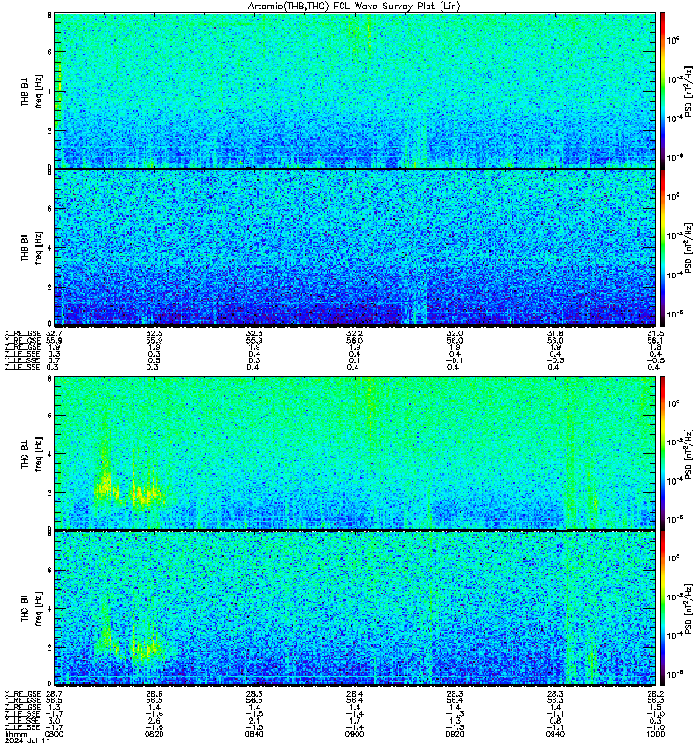Click the THB X position value '32.7'

[x=54, y=333]
